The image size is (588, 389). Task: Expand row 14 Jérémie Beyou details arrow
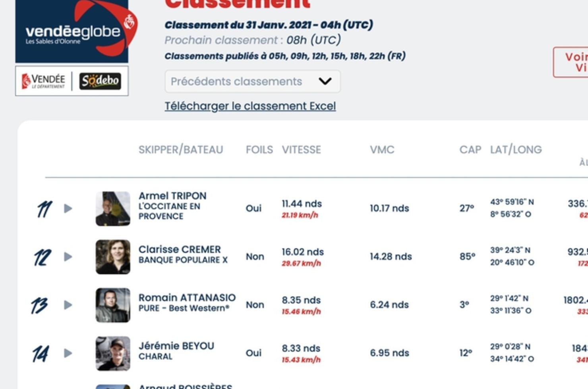[x=68, y=353]
